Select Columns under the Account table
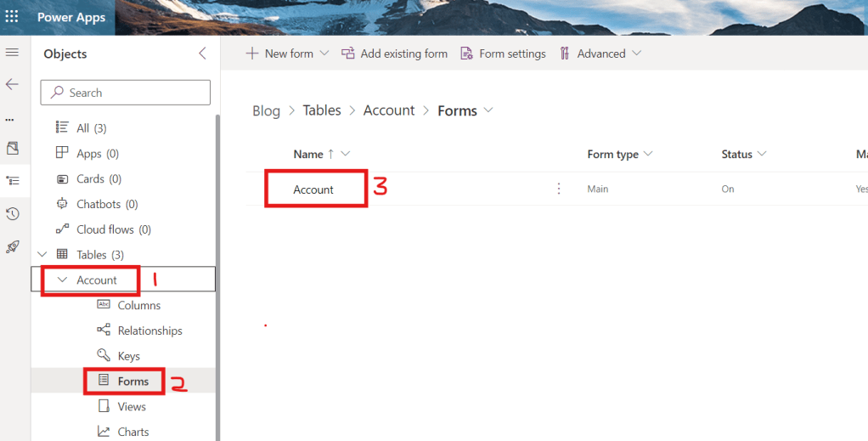This screenshot has width=868, height=441. point(138,305)
